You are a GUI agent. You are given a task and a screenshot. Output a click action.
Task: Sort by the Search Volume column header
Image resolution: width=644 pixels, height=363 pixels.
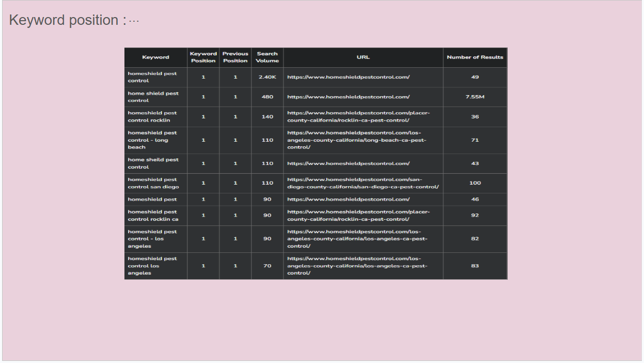[267, 57]
